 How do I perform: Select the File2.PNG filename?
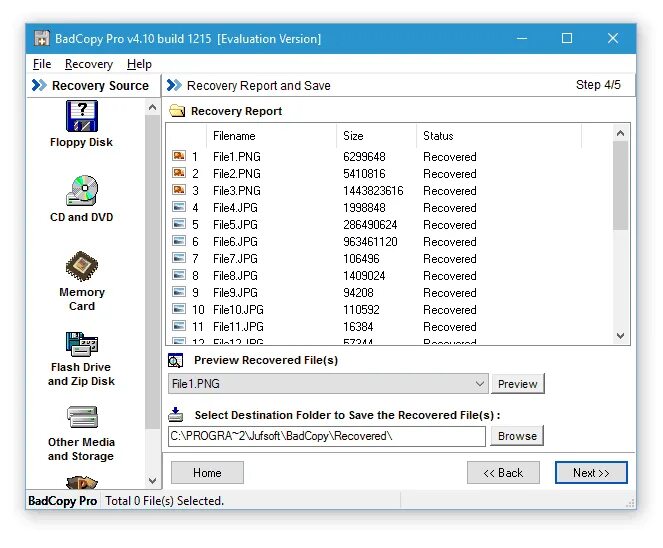click(237, 174)
